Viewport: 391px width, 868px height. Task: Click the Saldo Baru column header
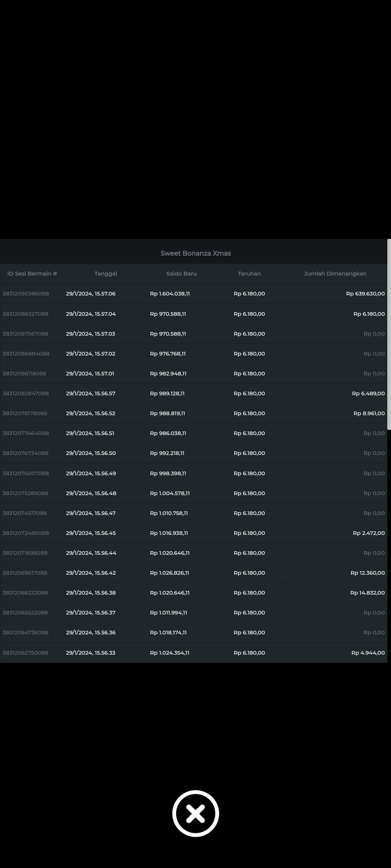point(181,274)
